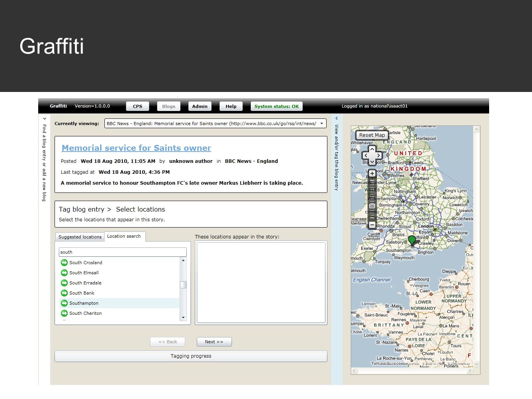Click the 'Version=1.0.0.0' label
The height and width of the screenshot is (399, 532).
pos(92,106)
